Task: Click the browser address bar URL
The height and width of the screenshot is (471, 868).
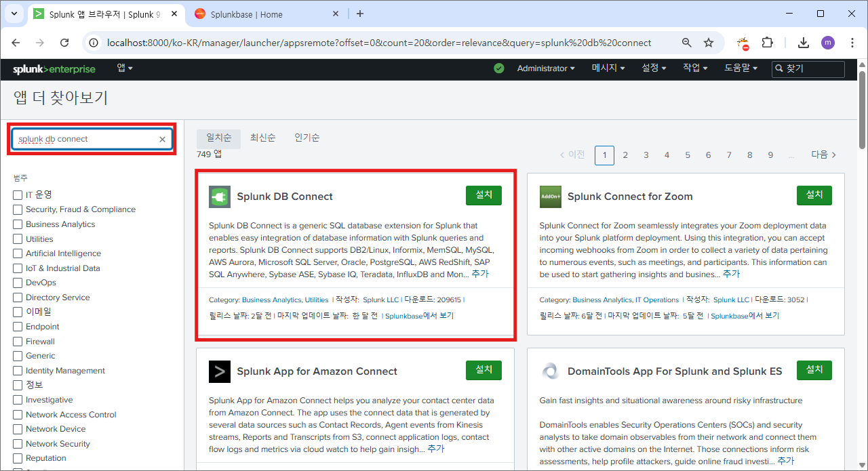Action: 379,43
